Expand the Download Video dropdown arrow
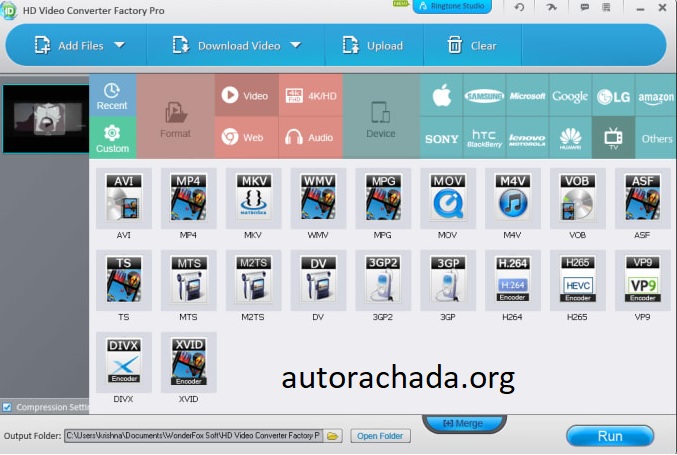Image resolution: width=677 pixels, height=455 pixels. [x=296, y=45]
